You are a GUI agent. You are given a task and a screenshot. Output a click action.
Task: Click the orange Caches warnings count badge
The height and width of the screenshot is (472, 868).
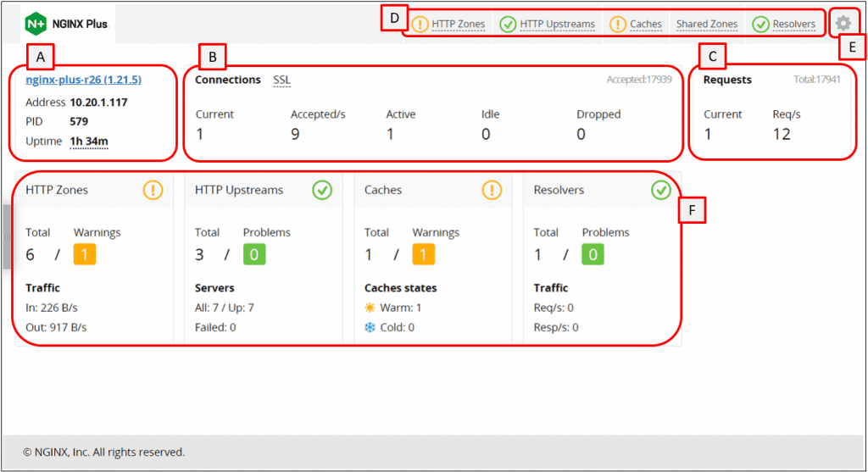424,254
